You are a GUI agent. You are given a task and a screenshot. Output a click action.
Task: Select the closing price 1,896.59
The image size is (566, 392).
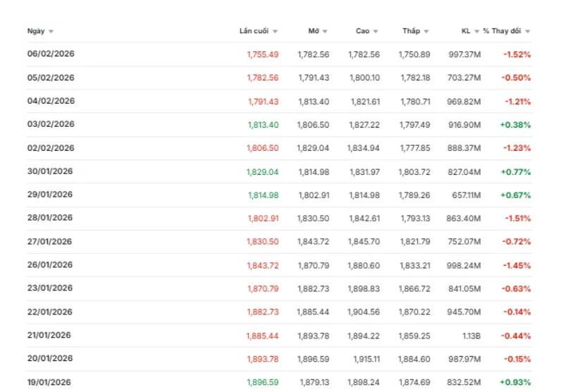[x=263, y=382]
